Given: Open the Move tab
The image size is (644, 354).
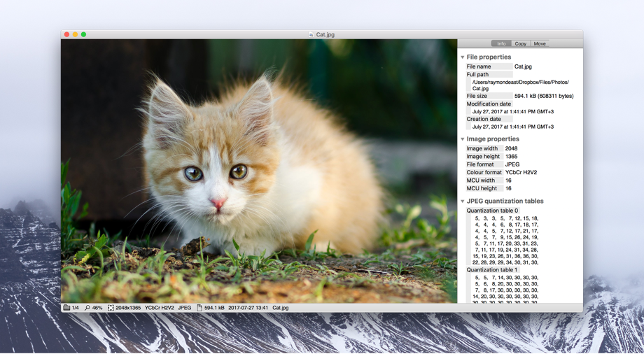Looking at the screenshot, I should (540, 43).
